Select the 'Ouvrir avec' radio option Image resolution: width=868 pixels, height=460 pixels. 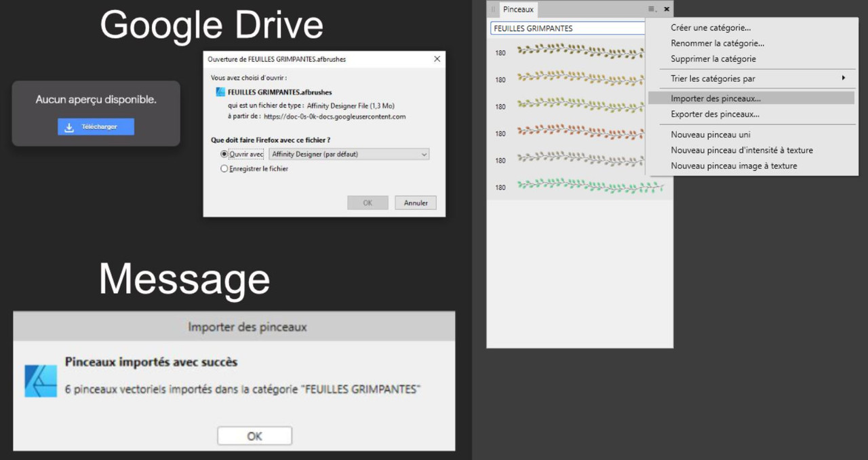(x=224, y=154)
